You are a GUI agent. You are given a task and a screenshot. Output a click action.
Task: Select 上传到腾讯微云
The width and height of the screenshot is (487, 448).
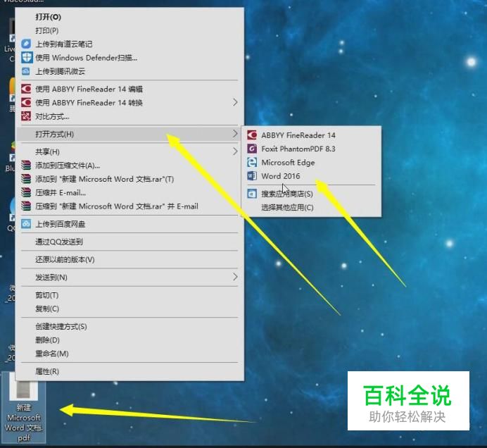[129, 71]
